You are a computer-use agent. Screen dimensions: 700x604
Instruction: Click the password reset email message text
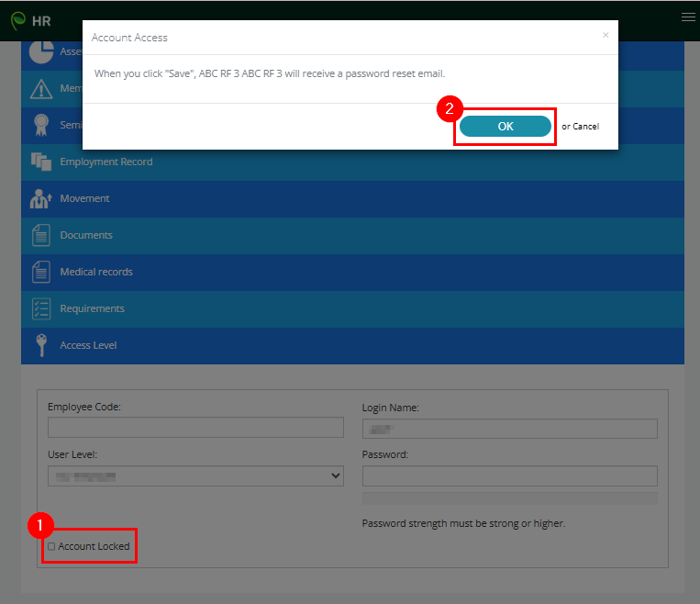click(270, 73)
